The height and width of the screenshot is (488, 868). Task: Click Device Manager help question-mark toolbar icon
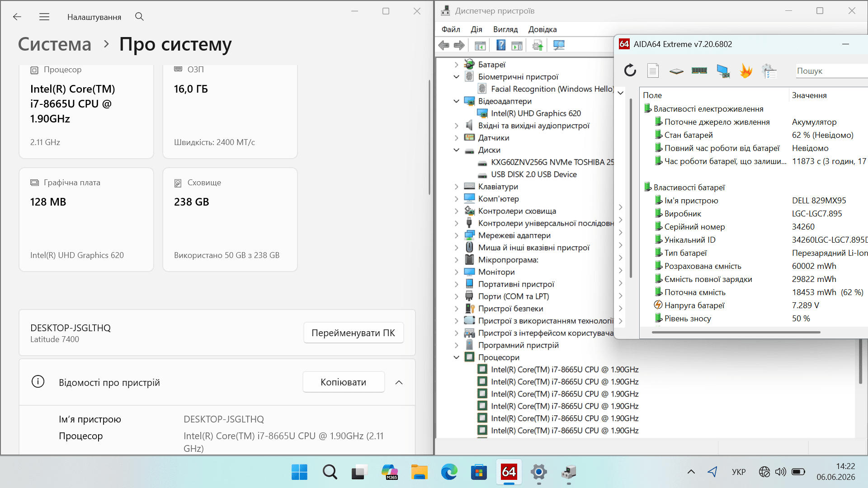point(501,45)
